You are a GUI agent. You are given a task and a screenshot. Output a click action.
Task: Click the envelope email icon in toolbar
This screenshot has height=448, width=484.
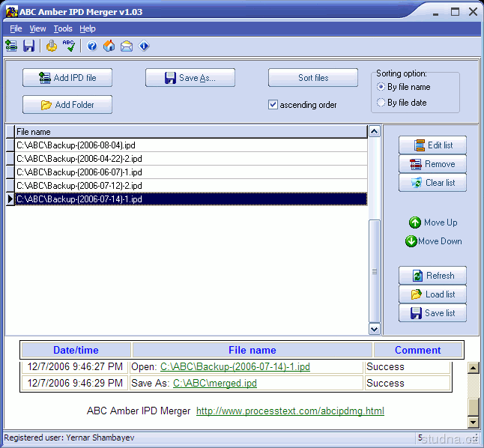(x=127, y=46)
